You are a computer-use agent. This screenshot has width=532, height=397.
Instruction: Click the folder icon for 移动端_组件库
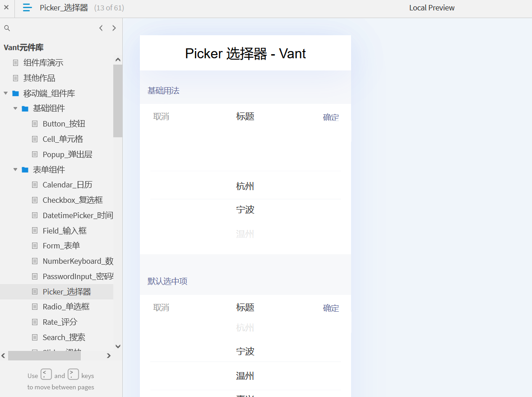16,93
